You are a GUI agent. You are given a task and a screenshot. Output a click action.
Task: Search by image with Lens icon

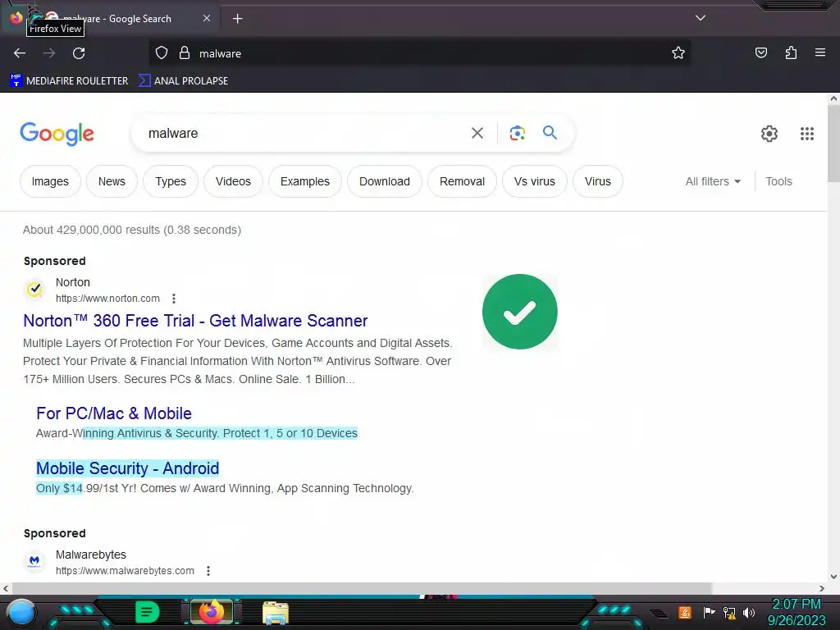518,133
